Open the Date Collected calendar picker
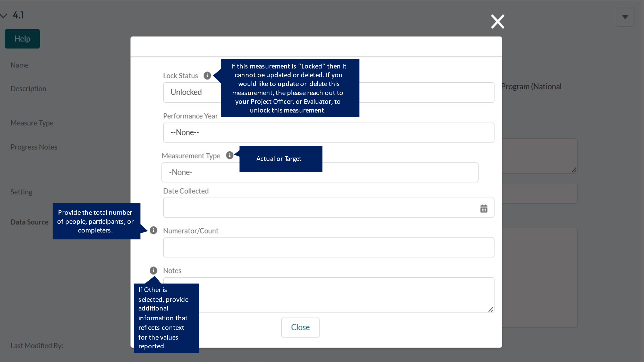Image resolution: width=644 pixels, height=362 pixels. (x=484, y=208)
